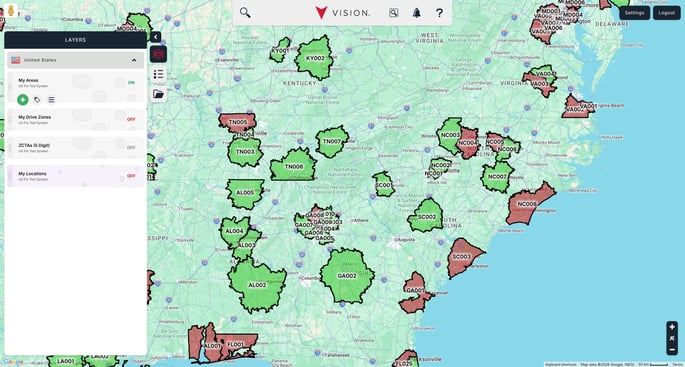Screen dimensions: 685x367
Task: Click green add button under My Areas
Action: point(23,100)
